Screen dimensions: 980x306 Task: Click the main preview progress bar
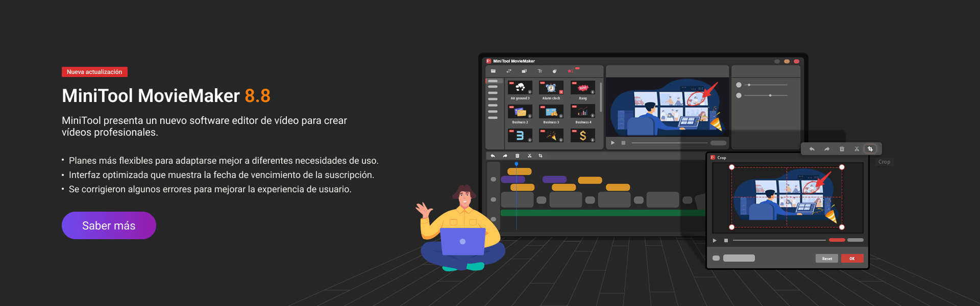click(x=669, y=143)
